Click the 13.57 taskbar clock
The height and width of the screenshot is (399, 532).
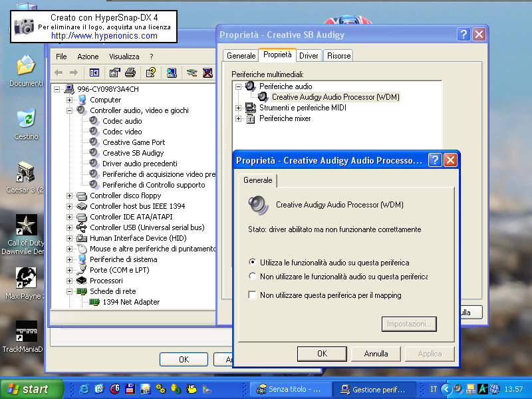513,389
